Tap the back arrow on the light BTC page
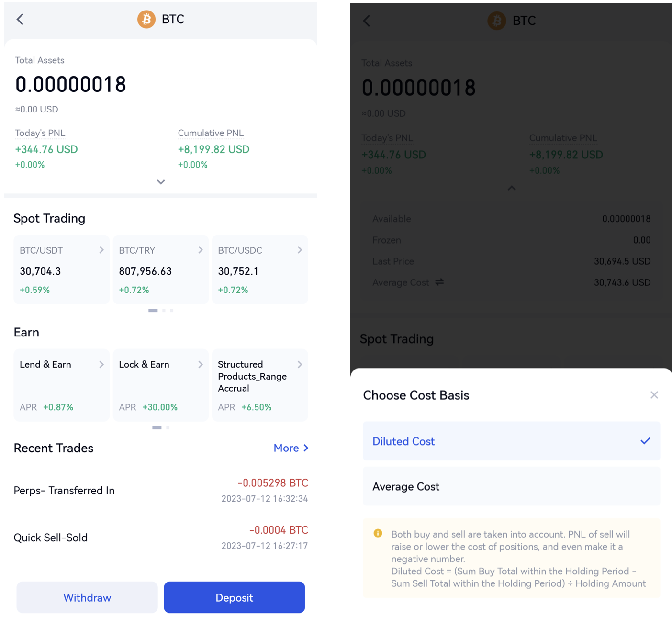 [20, 20]
